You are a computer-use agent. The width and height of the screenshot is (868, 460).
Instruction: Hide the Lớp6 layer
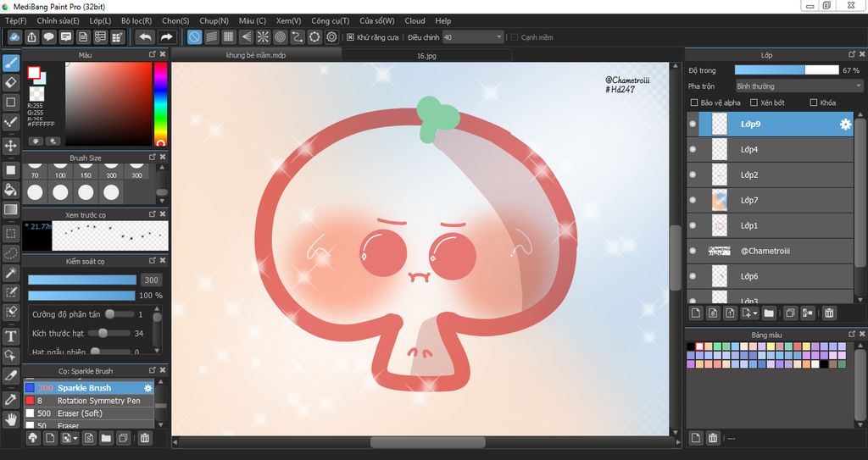pos(693,276)
